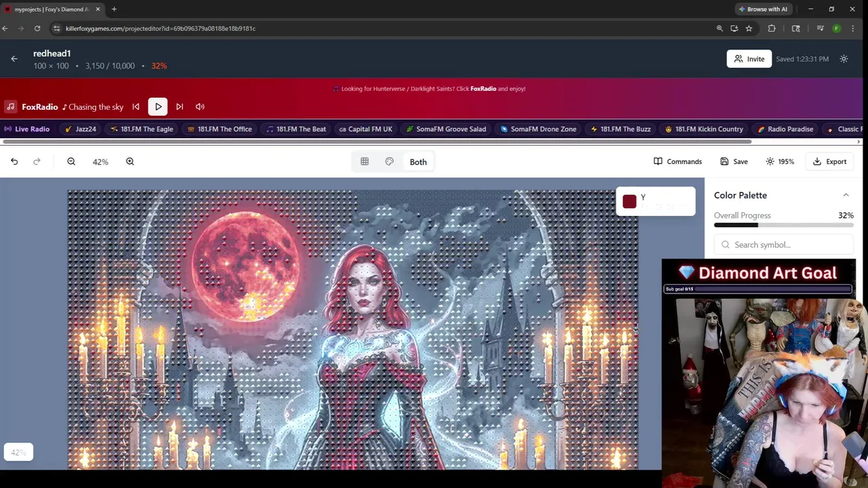This screenshot has height=488, width=868.
Task: Skip to previous radio track
Action: click(136, 106)
